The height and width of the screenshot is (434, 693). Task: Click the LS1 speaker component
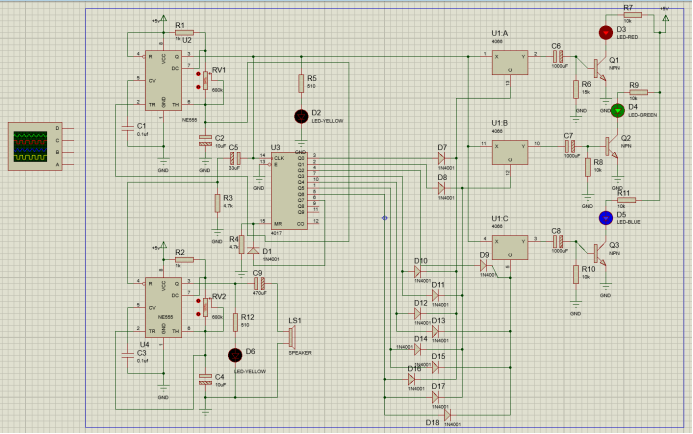(293, 335)
